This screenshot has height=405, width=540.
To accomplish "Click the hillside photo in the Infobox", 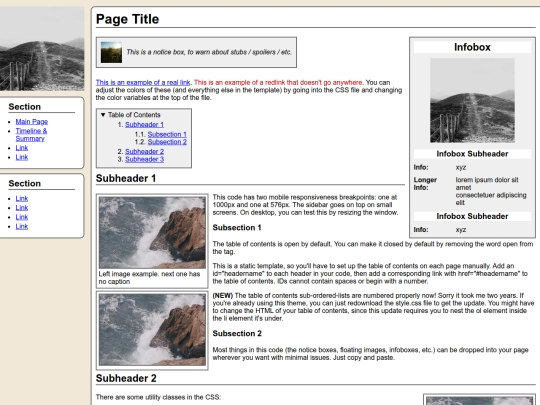I will (x=472, y=100).
